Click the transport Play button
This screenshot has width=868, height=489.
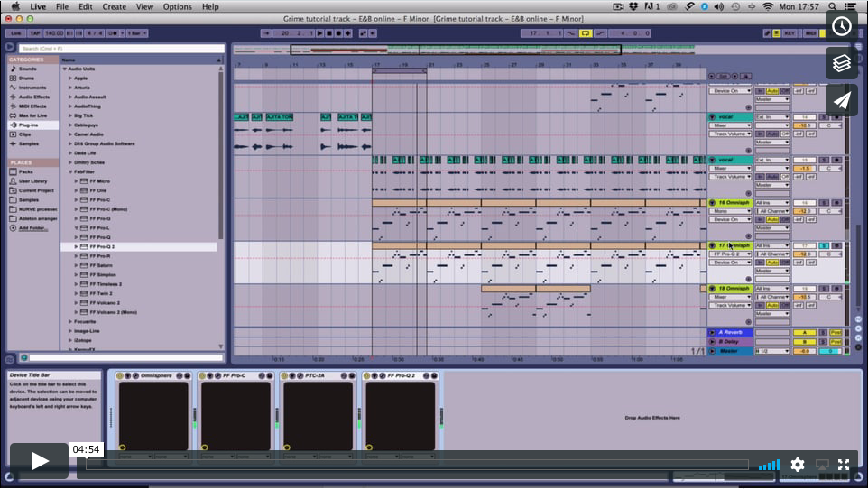tap(320, 33)
